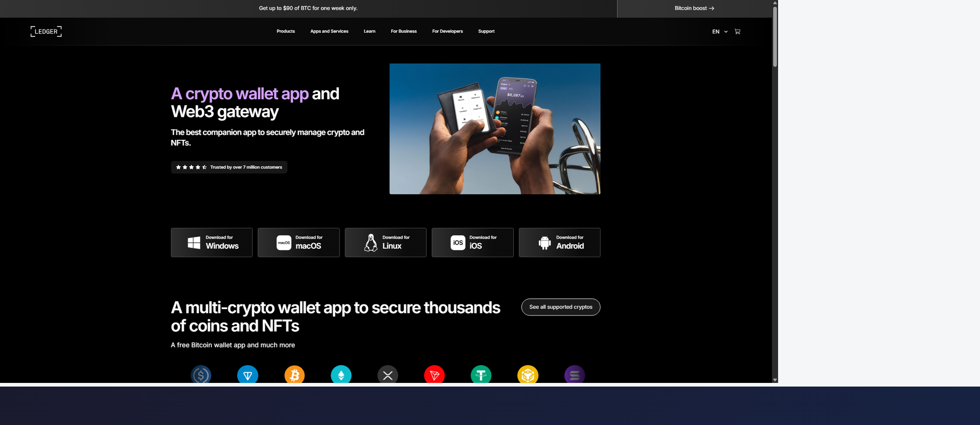Viewport: 980px width, 425px height.
Task: Download Ledger app for Windows
Action: 212,242
